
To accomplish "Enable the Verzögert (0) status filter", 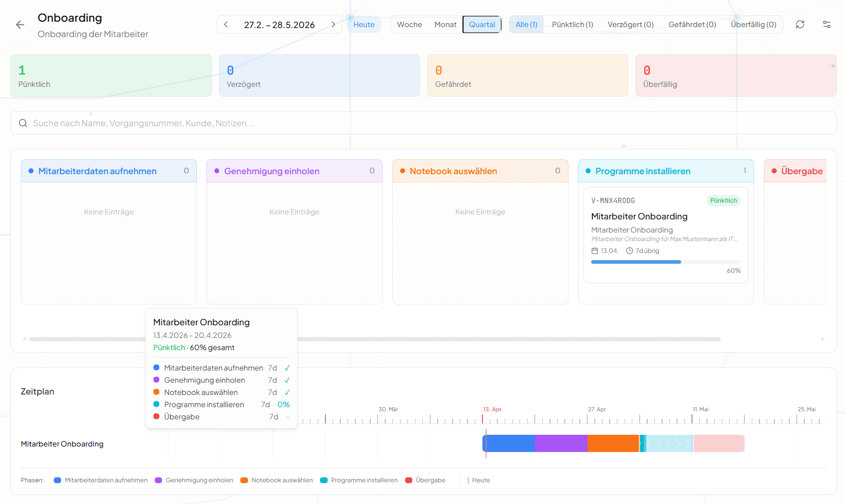I will [630, 24].
